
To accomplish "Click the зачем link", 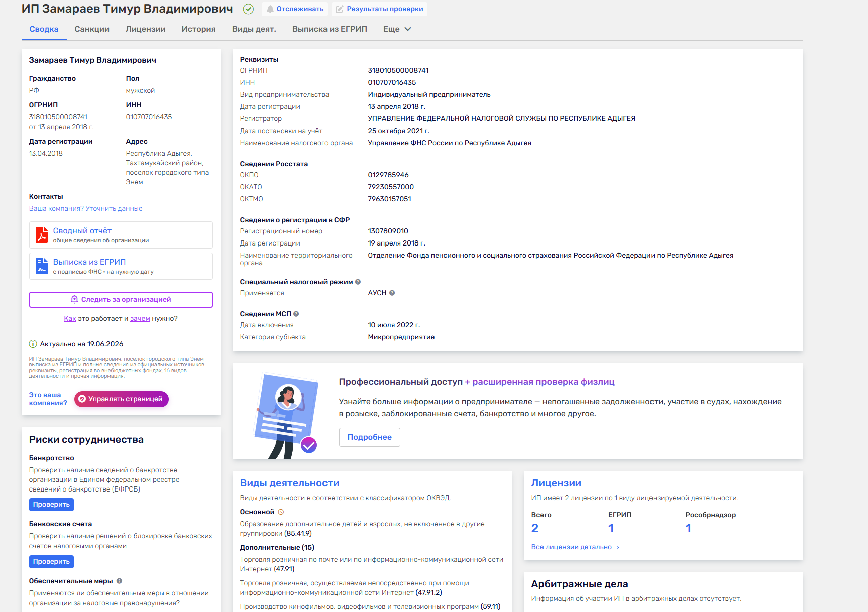I will 140,318.
